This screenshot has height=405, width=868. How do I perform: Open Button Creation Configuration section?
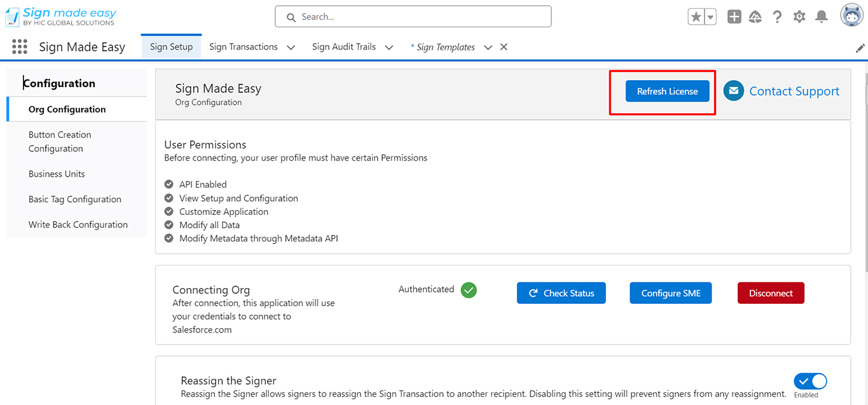pos(77,142)
